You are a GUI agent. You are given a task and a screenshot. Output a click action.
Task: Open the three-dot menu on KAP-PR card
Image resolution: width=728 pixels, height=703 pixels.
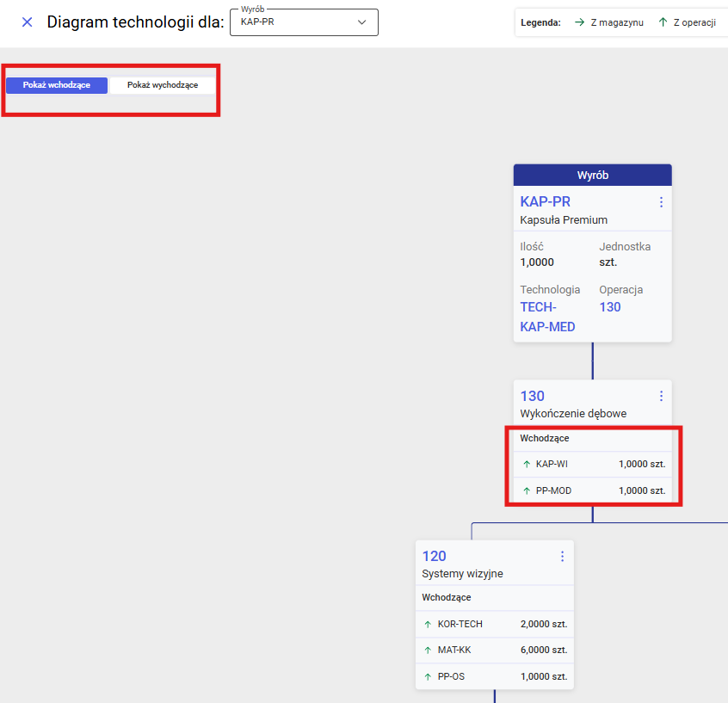pos(661,202)
